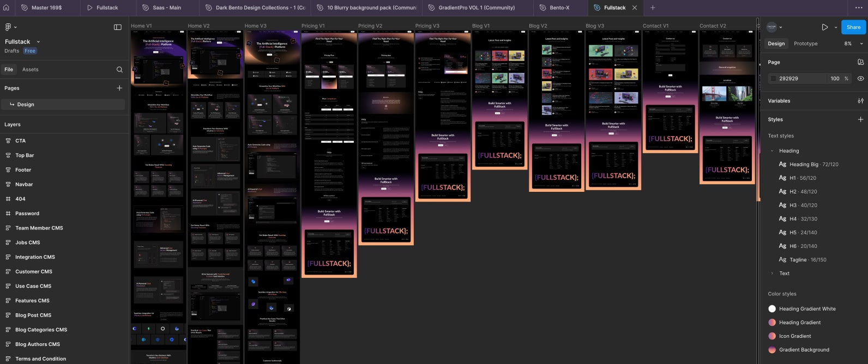The height and width of the screenshot is (364, 868).
Task: Switch to the GradientPro VOL 1 tab
Action: (477, 8)
